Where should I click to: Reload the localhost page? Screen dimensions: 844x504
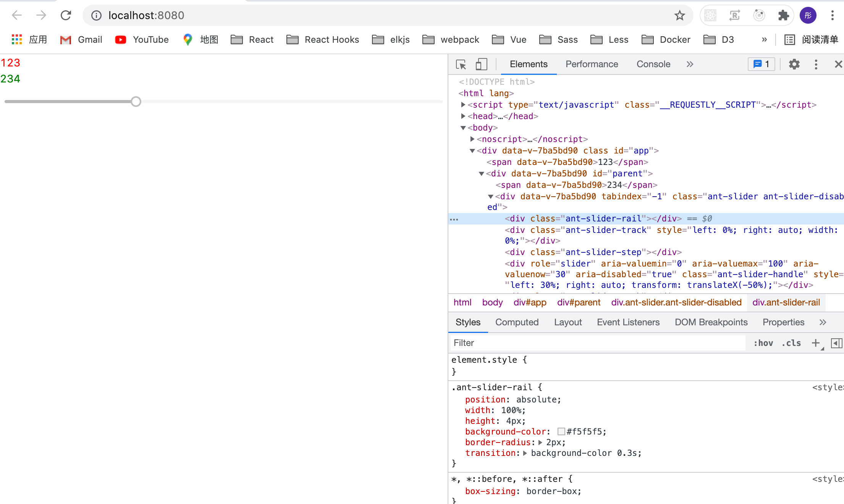(x=66, y=15)
